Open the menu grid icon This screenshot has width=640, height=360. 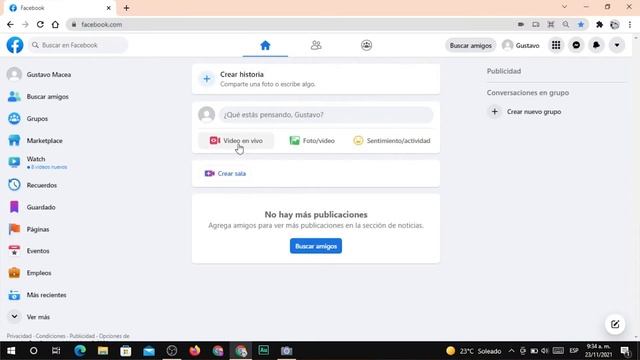pos(556,45)
